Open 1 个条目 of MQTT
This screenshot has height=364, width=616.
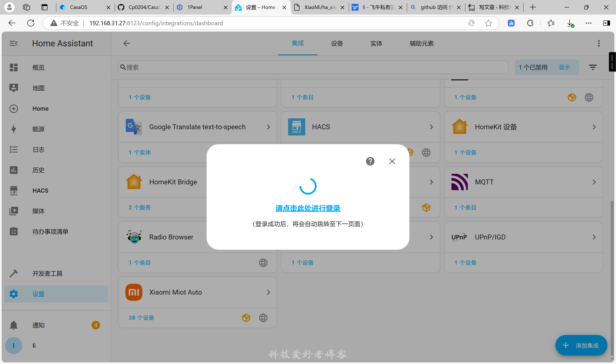465,207
